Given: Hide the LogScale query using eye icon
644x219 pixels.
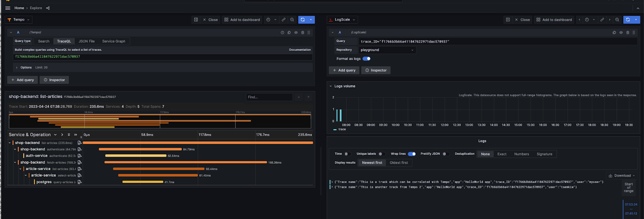Looking at the screenshot, I should tap(621, 33).
